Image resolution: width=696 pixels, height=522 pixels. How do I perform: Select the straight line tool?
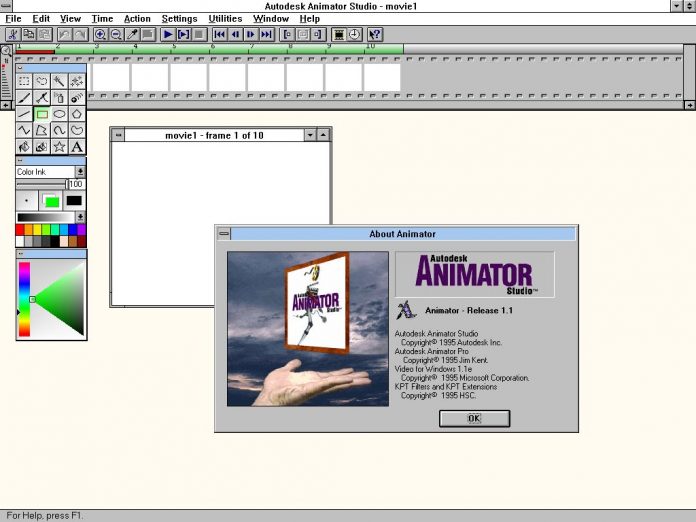[x=24, y=114]
